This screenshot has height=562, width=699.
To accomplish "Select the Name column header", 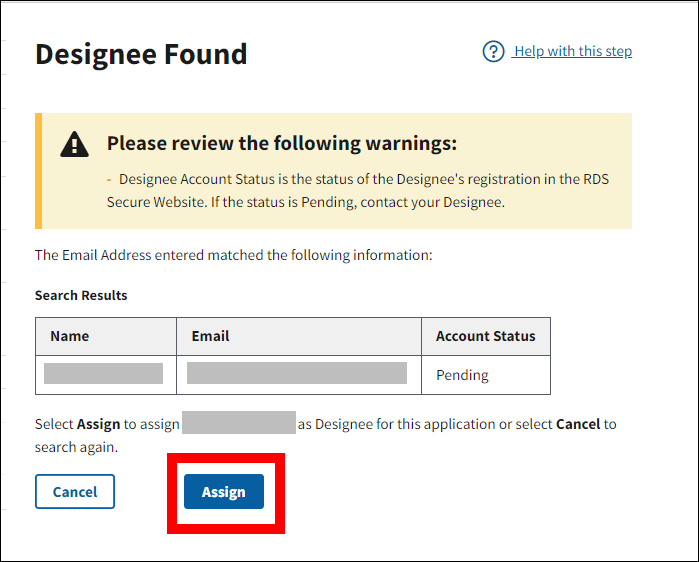I will (70, 336).
